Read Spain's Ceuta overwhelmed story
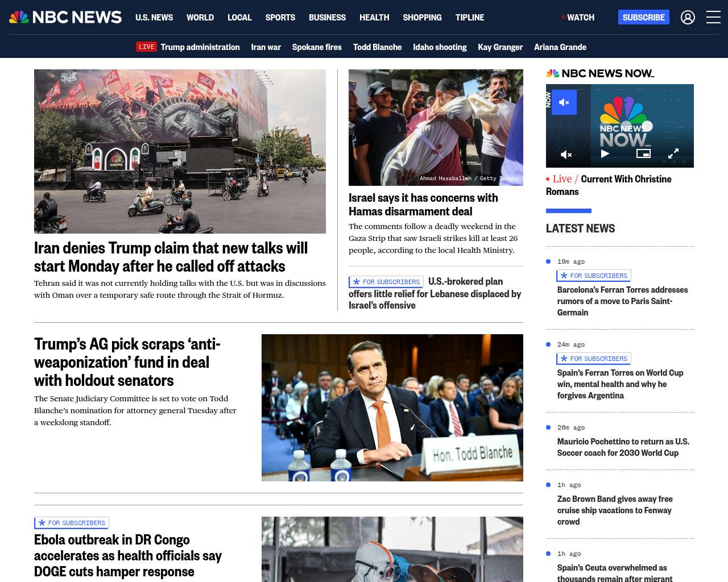 coord(615,572)
